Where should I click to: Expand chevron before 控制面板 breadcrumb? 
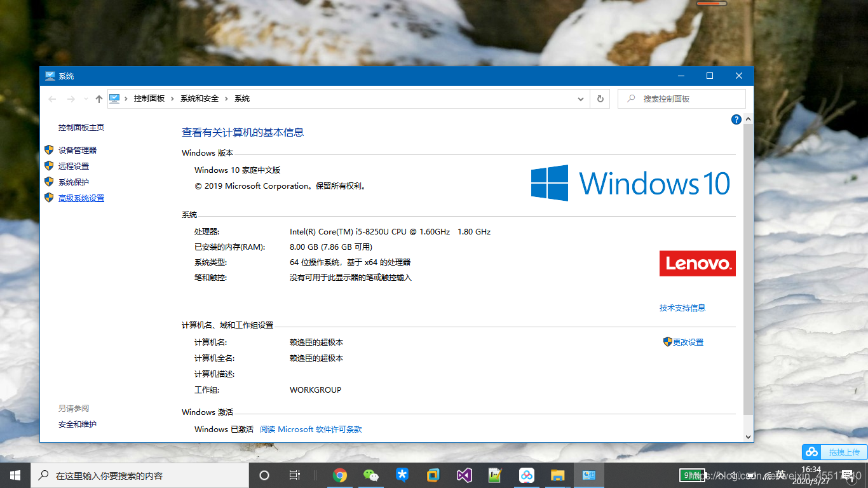coord(126,99)
